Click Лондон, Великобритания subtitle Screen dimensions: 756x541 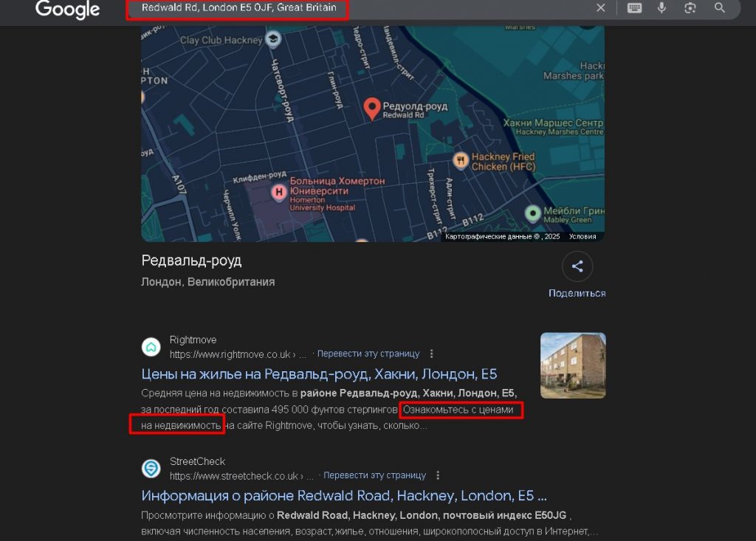pos(207,282)
